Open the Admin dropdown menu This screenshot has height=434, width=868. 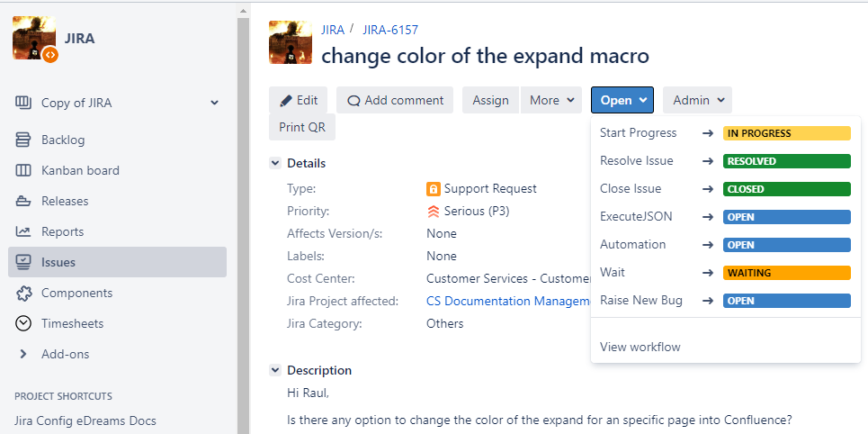(697, 100)
